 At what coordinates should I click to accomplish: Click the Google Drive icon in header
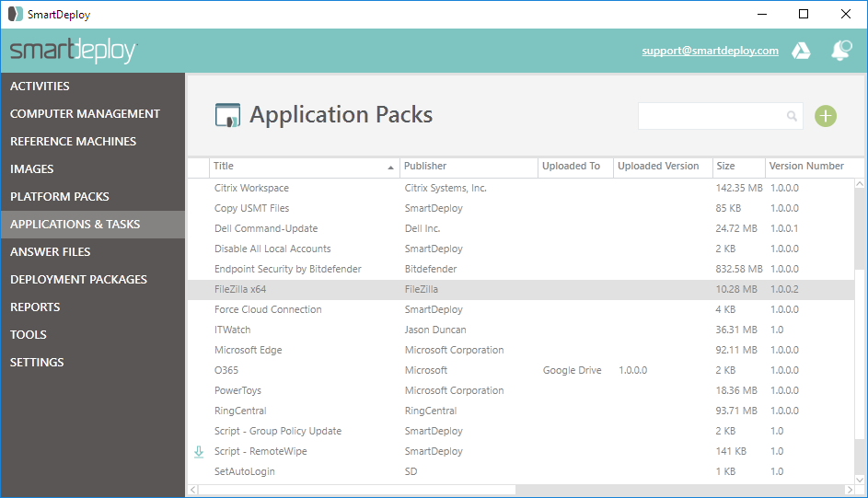coord(801,51)
